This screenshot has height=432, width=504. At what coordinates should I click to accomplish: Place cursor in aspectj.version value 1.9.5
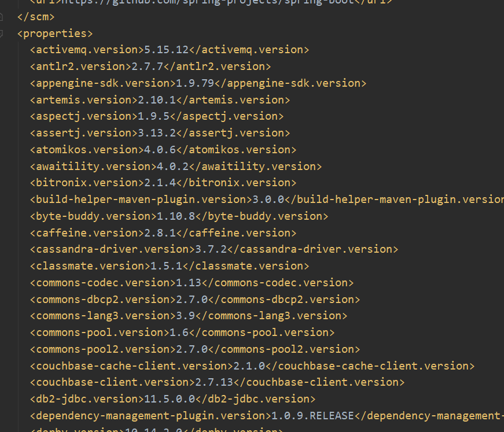(154, 116)
